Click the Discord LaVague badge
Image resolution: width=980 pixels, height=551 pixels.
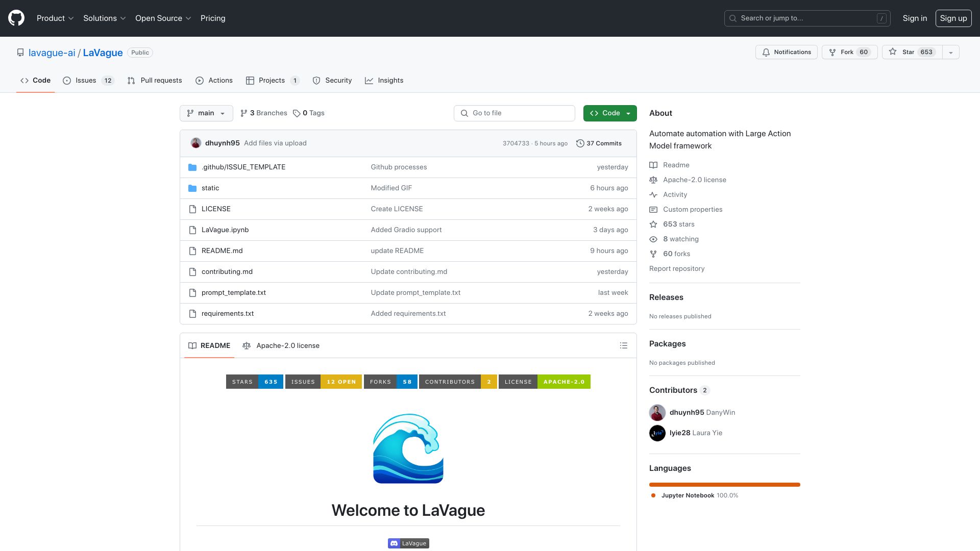click(408, 543)
